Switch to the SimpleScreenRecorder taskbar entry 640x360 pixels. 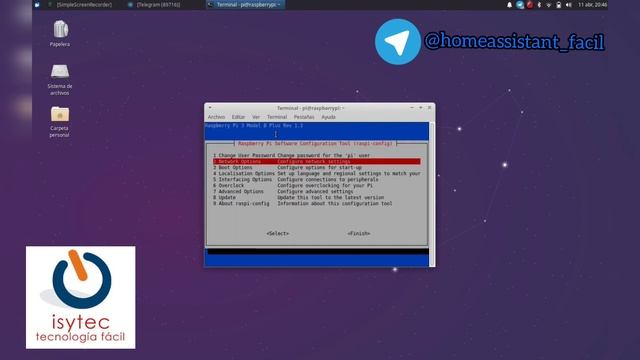click(80, 4)
